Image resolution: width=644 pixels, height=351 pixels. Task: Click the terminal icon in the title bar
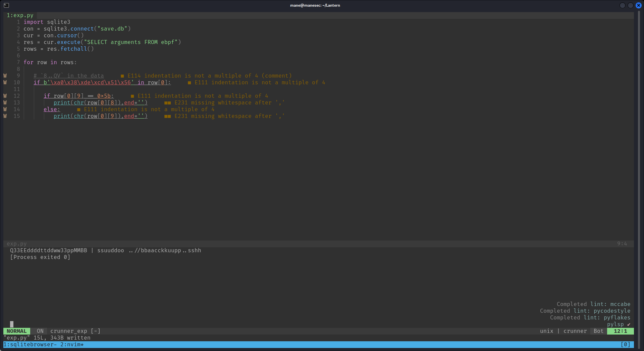point(6,5)
